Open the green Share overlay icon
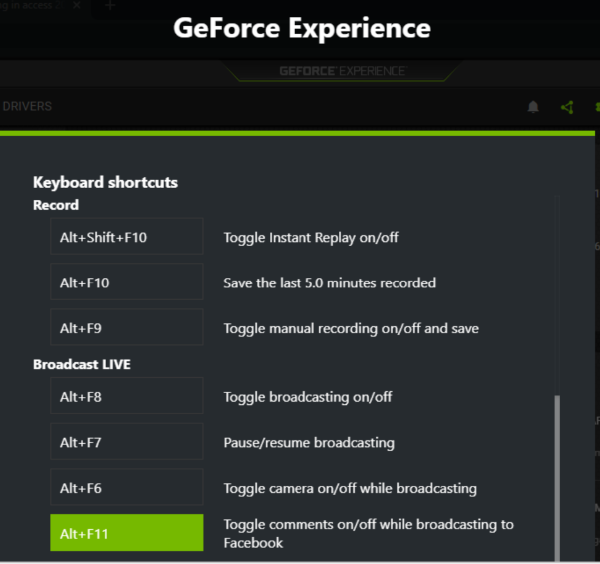The image size is (600, 564). [x=567, y=107]
